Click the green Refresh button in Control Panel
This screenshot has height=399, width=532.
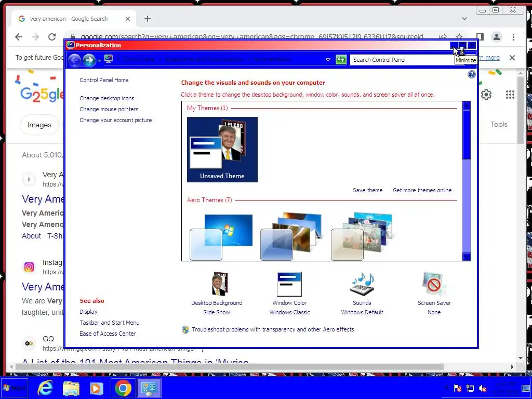341,60
